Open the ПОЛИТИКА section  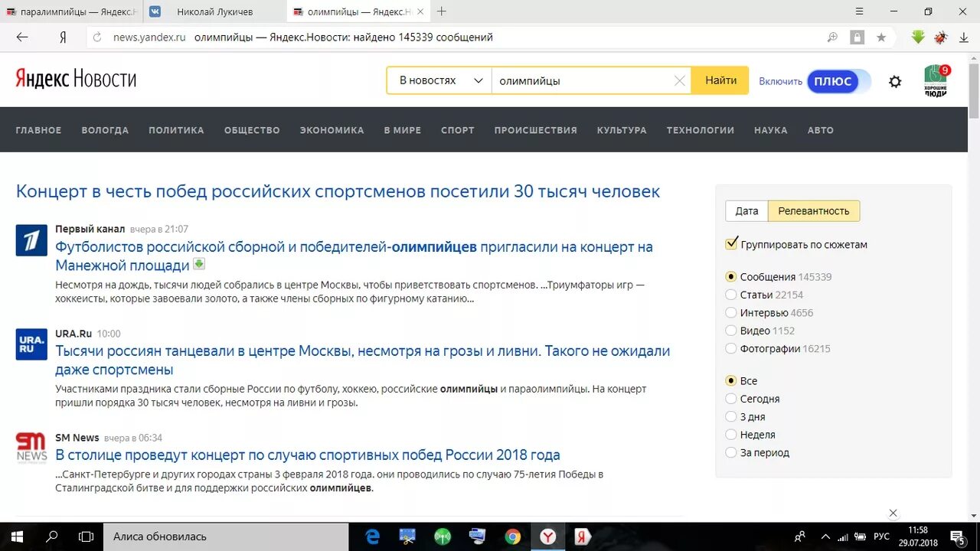pyautogui.click(x=176, y=130)
